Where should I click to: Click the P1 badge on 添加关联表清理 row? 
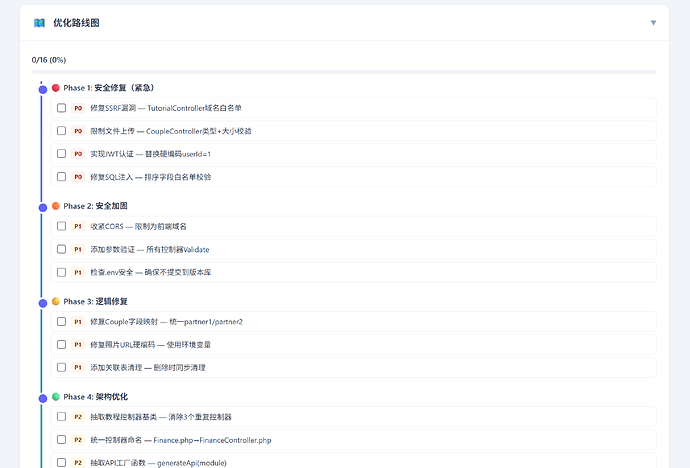coord(78,368)
